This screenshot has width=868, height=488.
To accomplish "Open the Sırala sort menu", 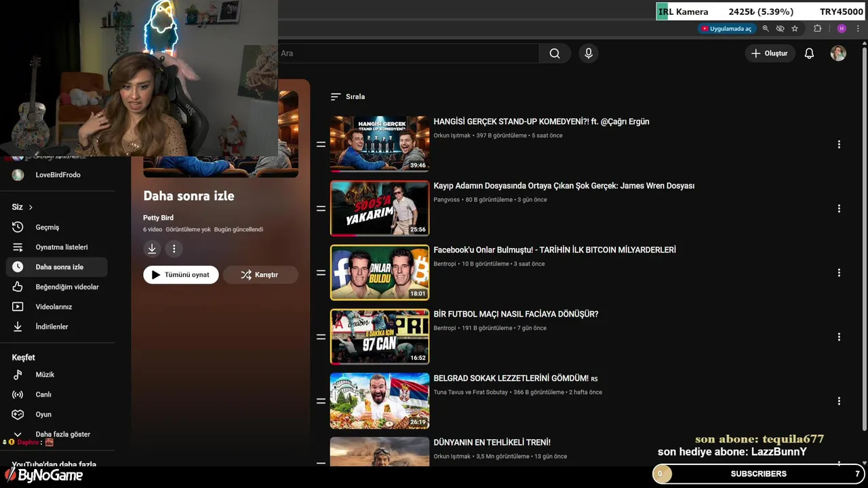I will pyautogui.click(x=348, y=97).
